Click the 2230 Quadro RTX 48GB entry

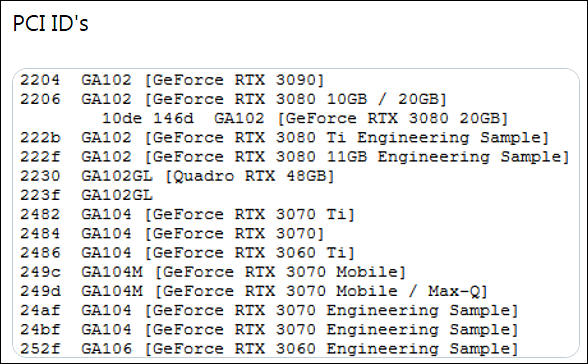(x=177, y=176)
